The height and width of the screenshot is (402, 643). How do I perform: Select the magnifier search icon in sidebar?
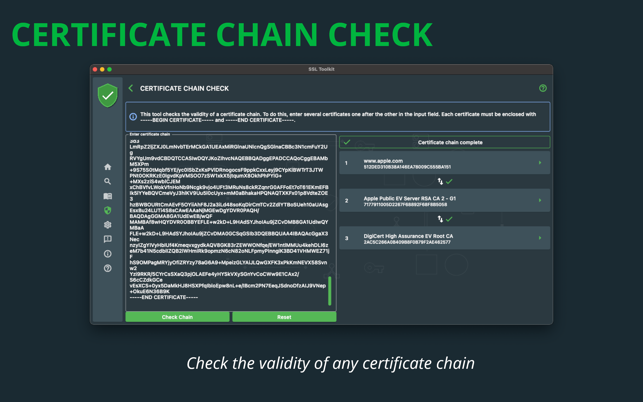[x=107, y=181]
